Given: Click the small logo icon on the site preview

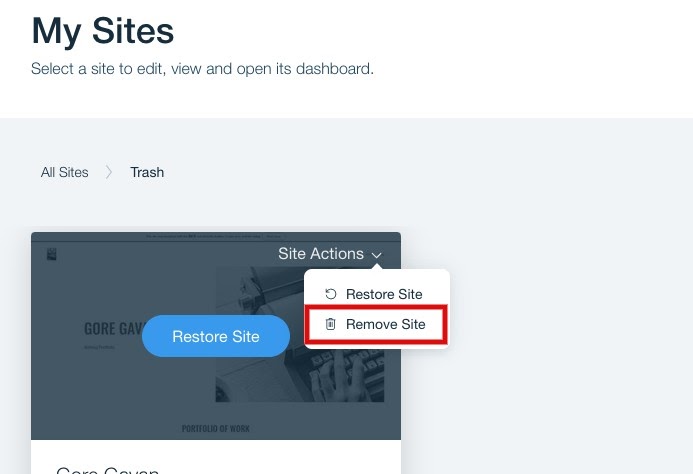Looking at the screenshot, I should (52, 254).
